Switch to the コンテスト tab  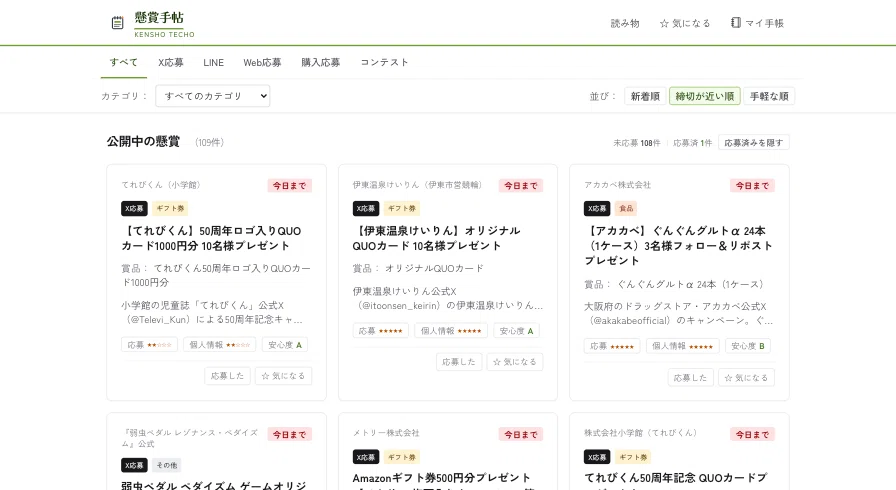click(384, 62)
